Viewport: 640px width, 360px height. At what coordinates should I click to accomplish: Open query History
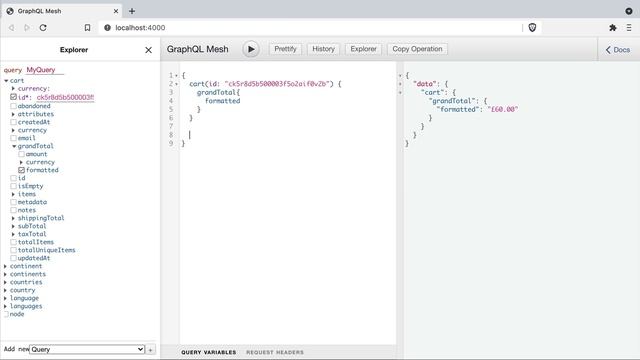(x=323, y=49)
